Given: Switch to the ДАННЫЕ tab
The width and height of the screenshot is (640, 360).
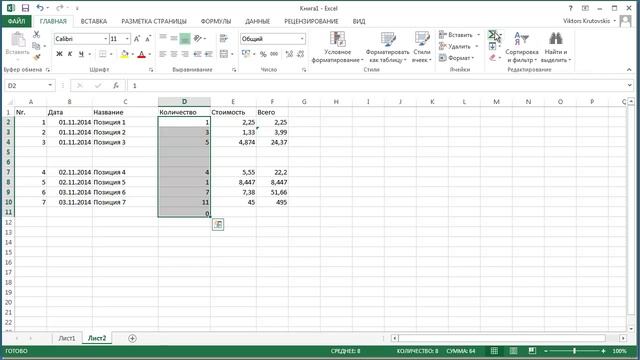Looking at the screenshot, I should coord(258,21).
